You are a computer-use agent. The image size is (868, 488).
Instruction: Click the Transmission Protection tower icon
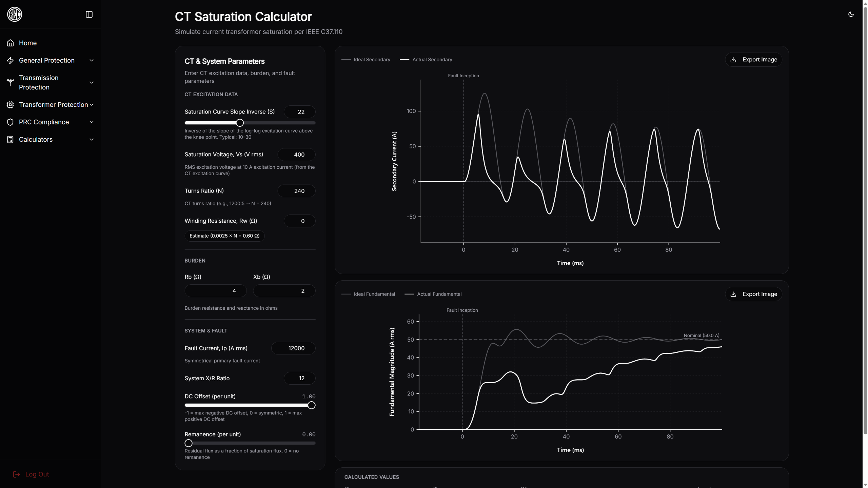point(10,82)
